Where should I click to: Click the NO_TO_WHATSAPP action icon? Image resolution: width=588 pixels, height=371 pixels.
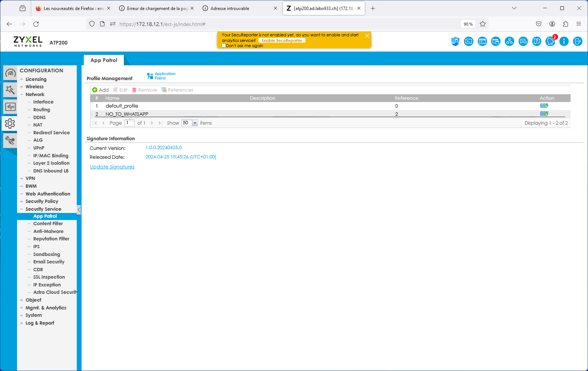544,114
